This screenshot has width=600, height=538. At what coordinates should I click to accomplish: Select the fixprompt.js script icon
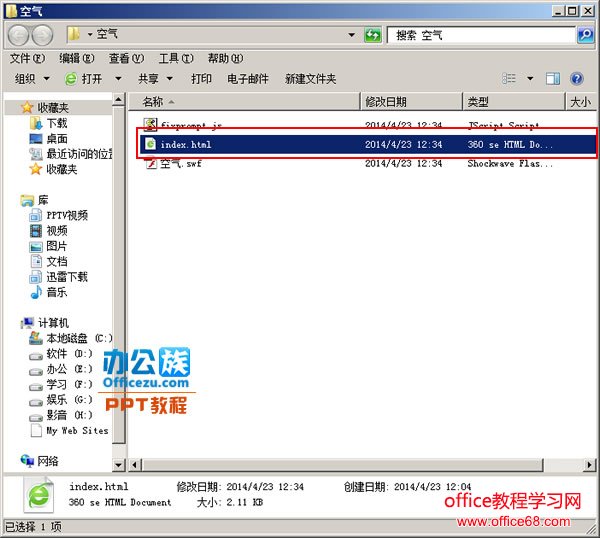[150, 124]
